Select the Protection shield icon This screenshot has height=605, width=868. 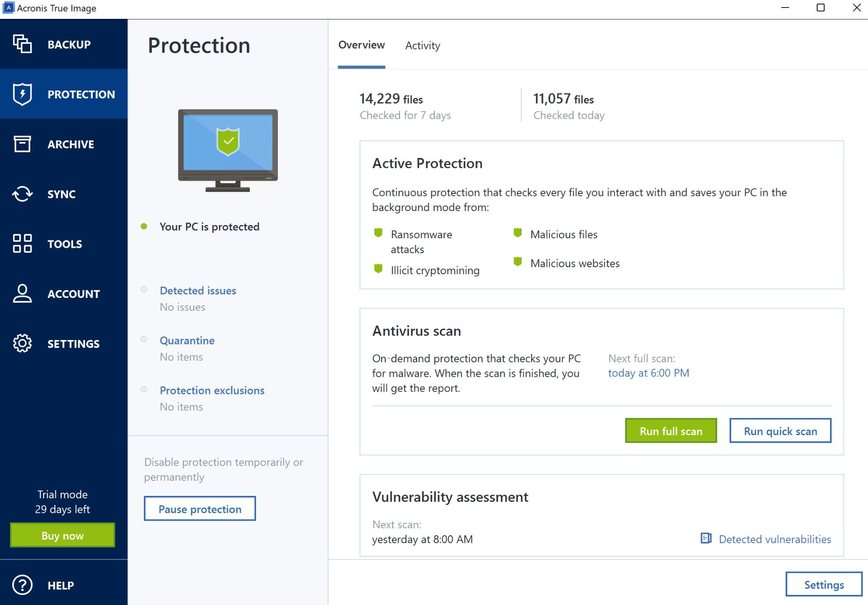[21, 93]
